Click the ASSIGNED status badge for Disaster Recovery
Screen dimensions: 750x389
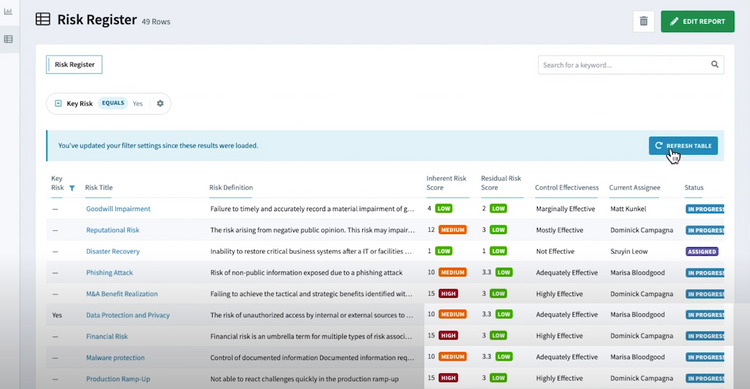coord(702,251)
